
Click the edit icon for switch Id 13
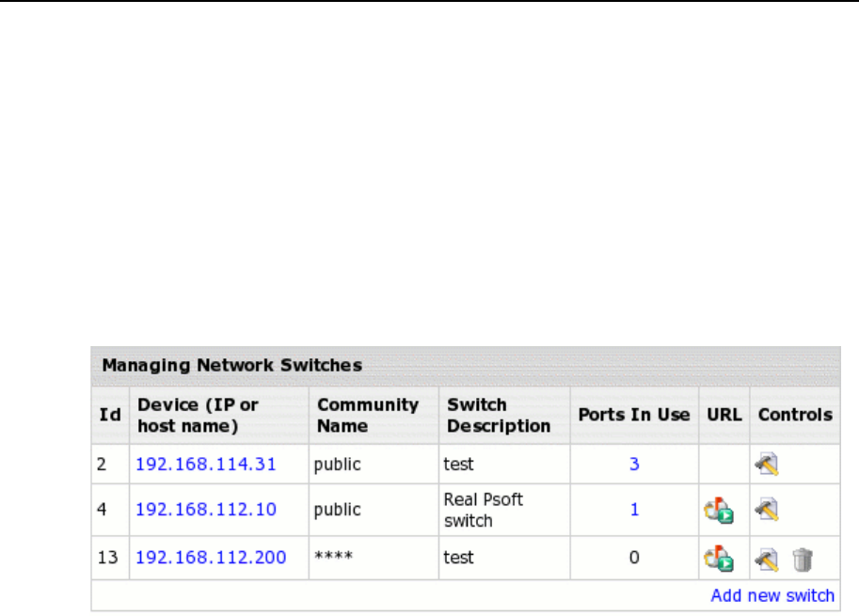[x=769, y=560]
